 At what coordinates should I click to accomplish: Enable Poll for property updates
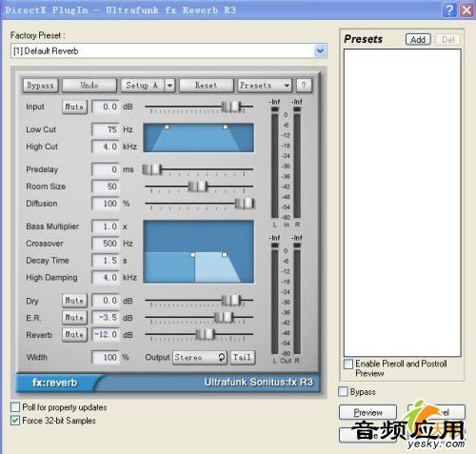click(x=15, y=406)
